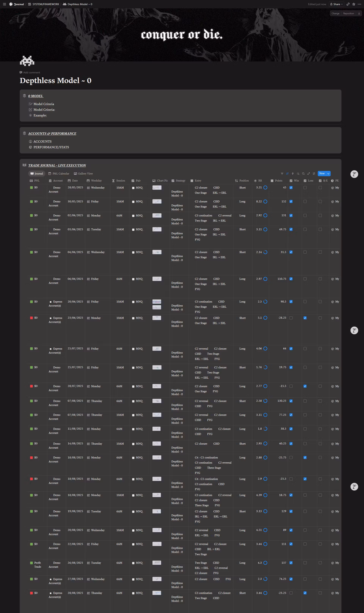Image resolution: width=364 pixels, height=613 pixels.
Task: Search the trade journal with magnifier icon
Action: pyautogui.click(x=303, y=174)
